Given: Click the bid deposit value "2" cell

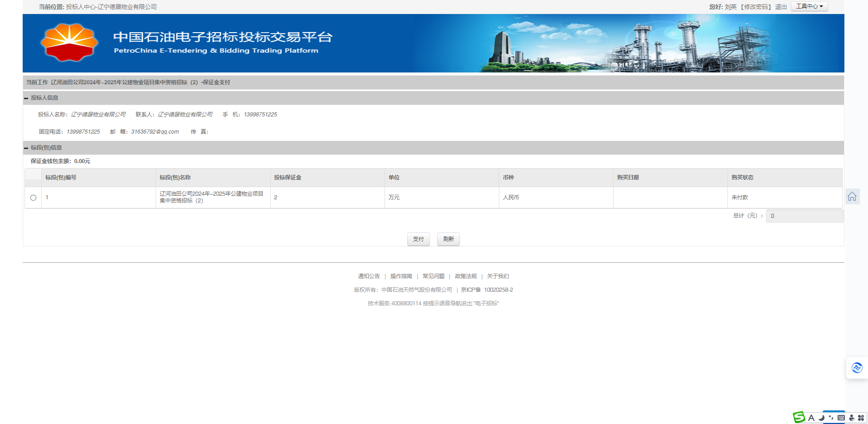Looking at the screenshot, I should click(327, 198).
